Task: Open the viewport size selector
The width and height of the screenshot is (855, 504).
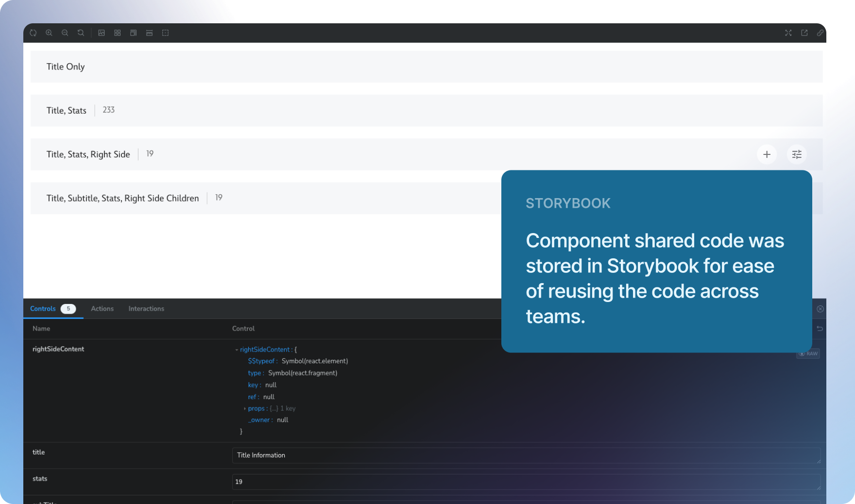Action: coord(134,33)
